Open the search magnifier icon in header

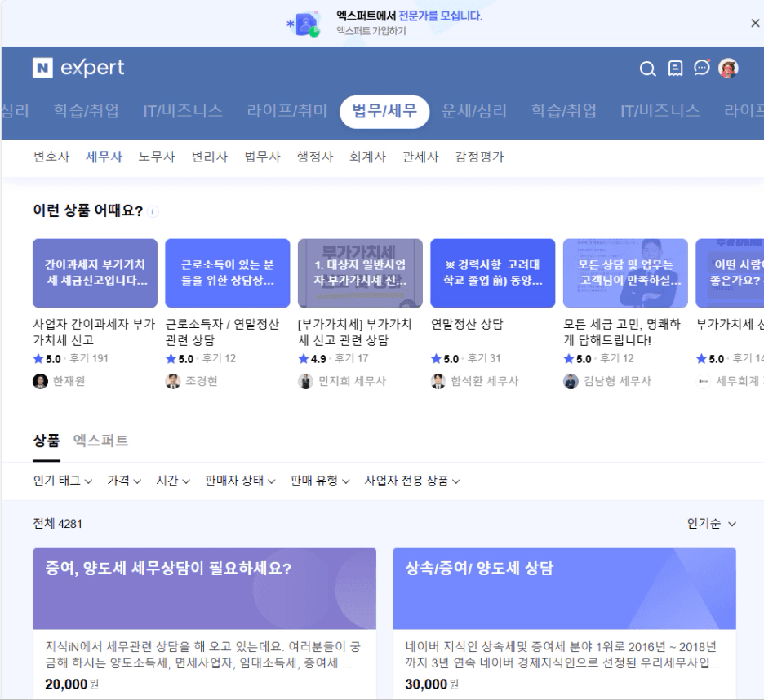pos(647,69)
